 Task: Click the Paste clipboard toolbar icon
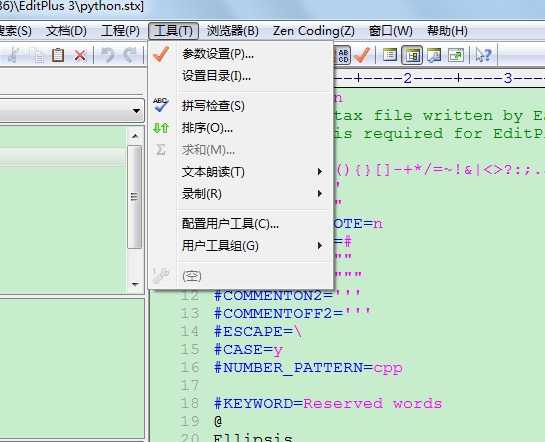(x=58, y=55)
